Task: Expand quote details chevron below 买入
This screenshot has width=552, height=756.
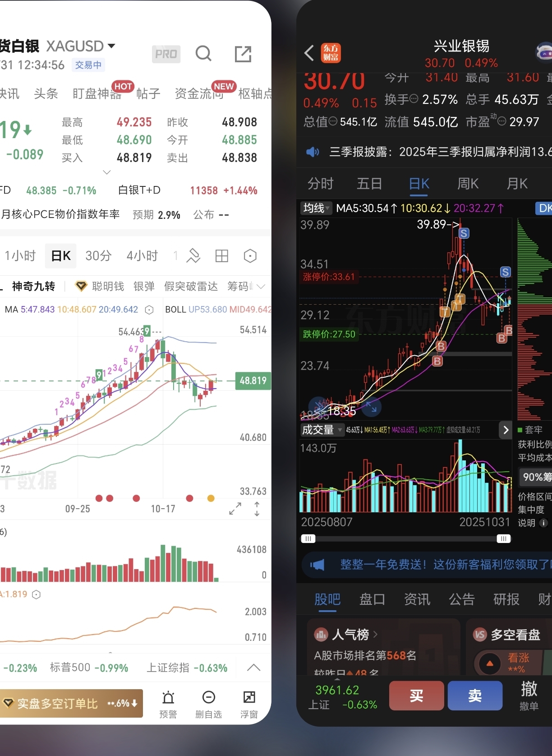Action: pyautogui.click(x=107, y=172)
